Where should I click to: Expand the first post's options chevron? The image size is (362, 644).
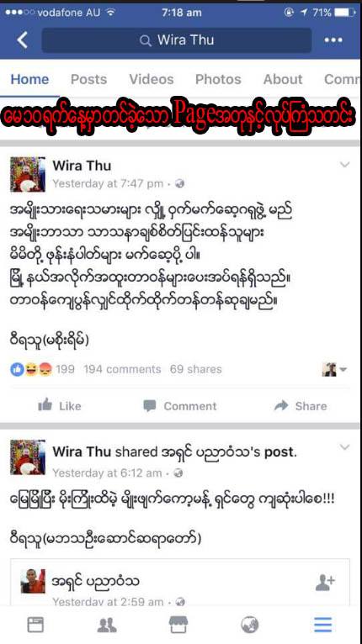pos(344,165)
